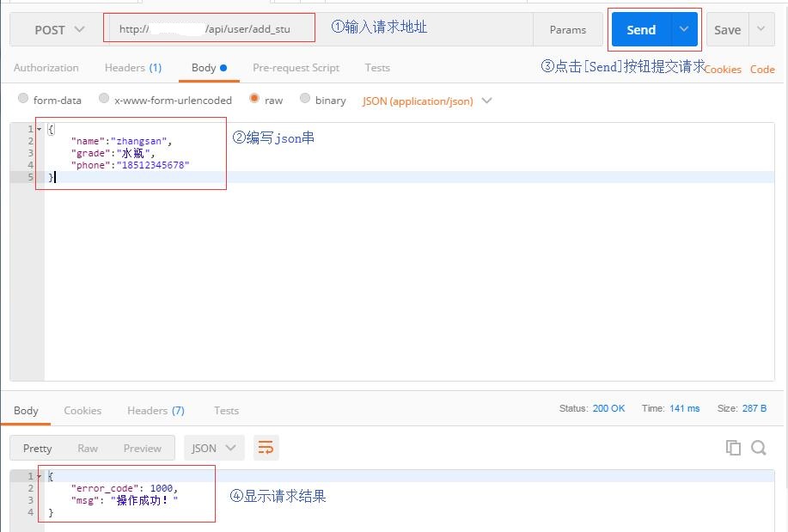
Task: Click the copy response to clipboard icon
Action: pyautogui.click(x=733, y=447)
